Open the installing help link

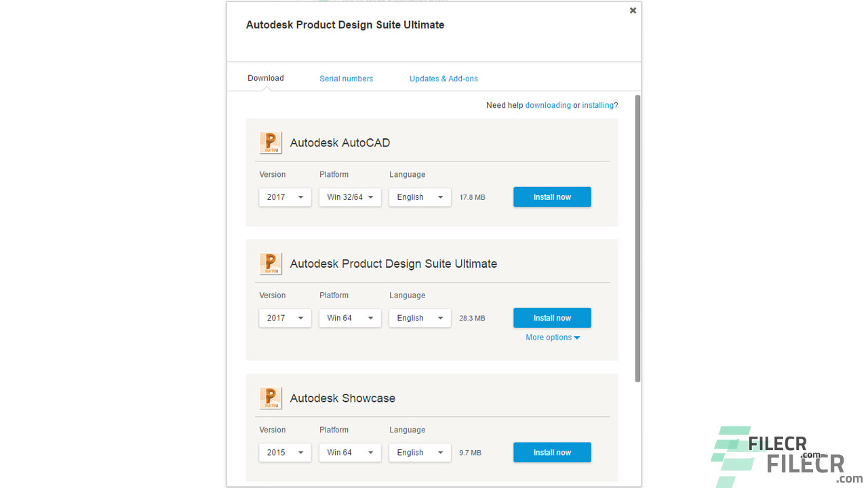click(598, 105)
